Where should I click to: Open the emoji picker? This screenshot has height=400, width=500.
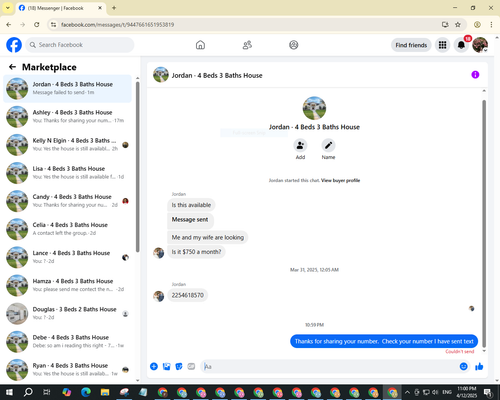pyautogui.click(x=464, y=367)
